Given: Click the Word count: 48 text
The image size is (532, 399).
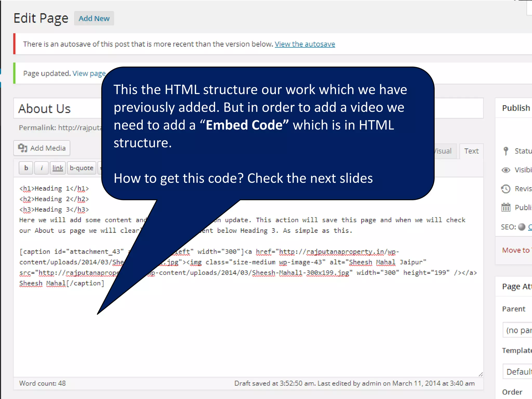Looking at the screenshot, I should tap(42, 383).
